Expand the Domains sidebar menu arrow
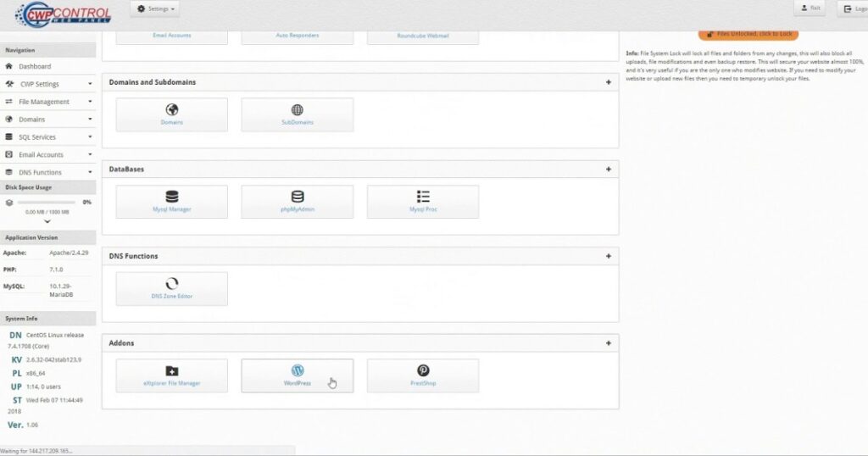The width and height of the screenshot is (868, 456). [90, 119]
